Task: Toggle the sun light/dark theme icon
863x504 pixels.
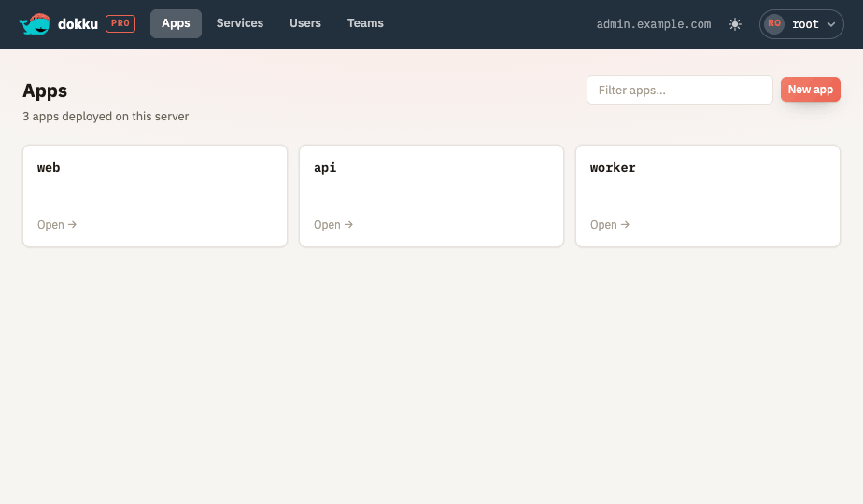Action: (x=735, y=24)
